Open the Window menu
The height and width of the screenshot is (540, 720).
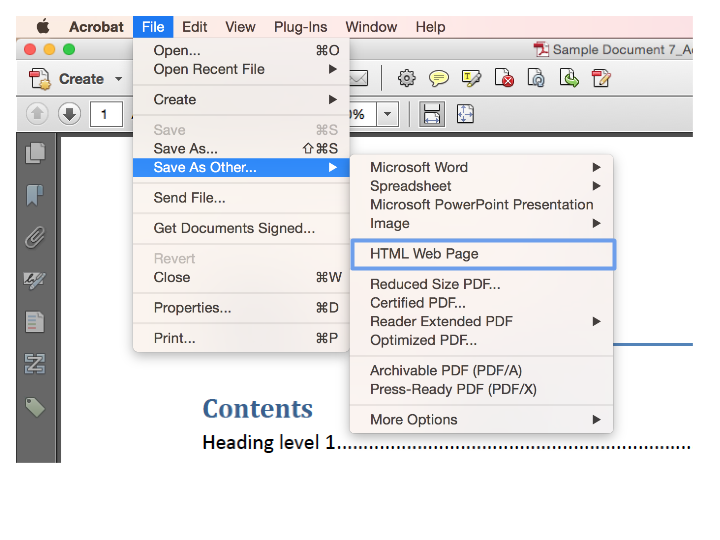coord(371,27)
